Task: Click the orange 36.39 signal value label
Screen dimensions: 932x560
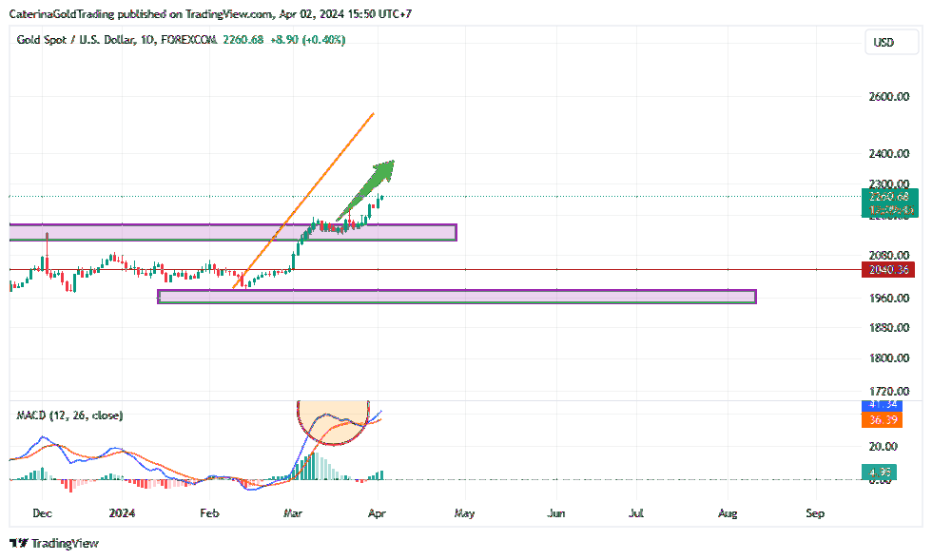Action: (883, 419)
